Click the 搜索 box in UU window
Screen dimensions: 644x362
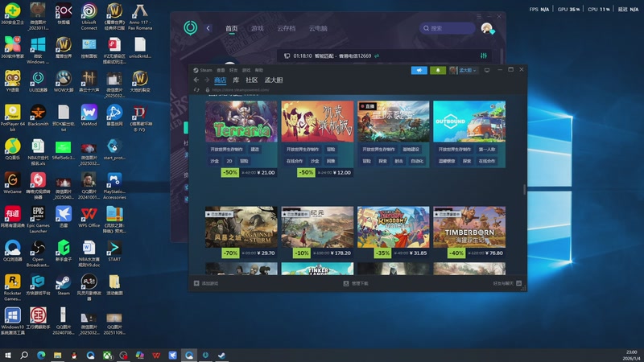[447, 28]
